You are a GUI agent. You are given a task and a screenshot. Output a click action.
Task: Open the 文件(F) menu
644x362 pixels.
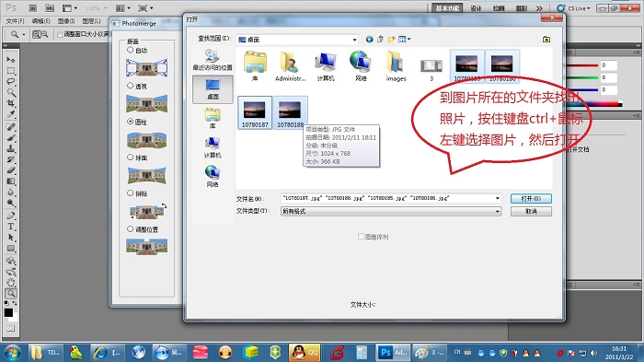pos(15,21)
